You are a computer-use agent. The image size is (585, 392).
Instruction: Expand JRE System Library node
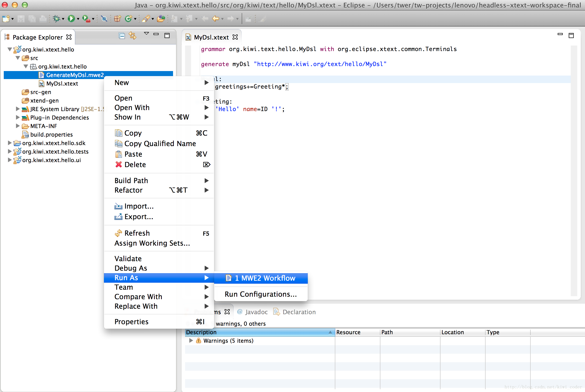pos(18,109)
